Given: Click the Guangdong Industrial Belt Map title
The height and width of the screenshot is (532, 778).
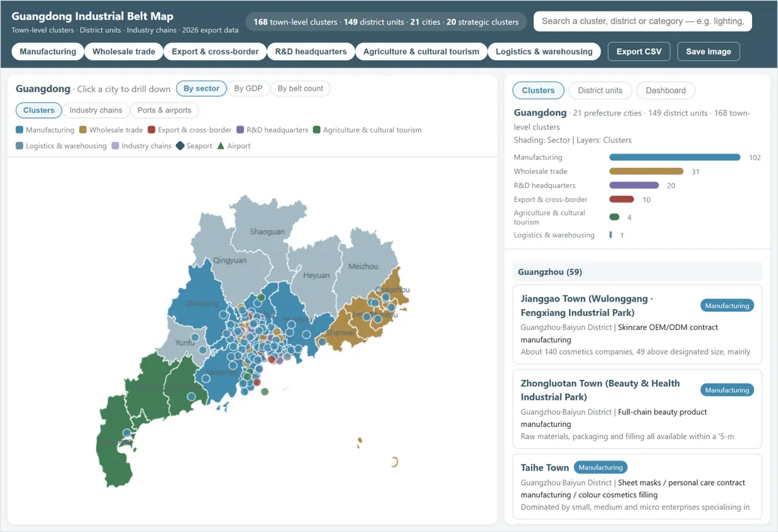Looking at the screenshot, I should (92, 16).
